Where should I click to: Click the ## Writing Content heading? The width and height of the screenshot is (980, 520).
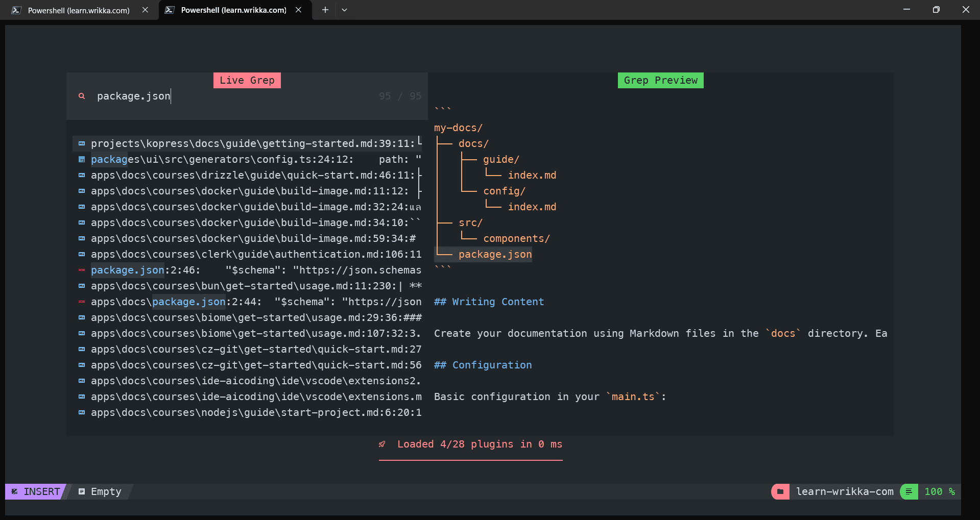pyautogui.click(x=489, y=302)
